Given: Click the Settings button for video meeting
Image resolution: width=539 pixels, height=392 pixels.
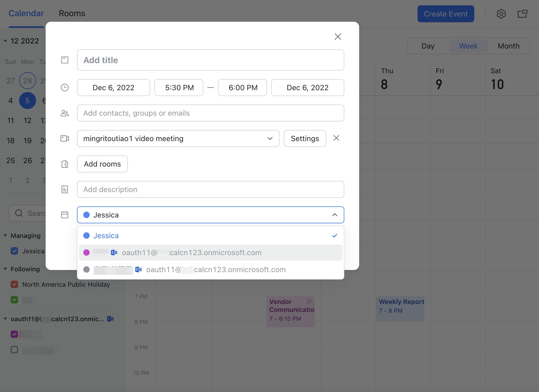Looking at the screenshot, I should [305, 138].
